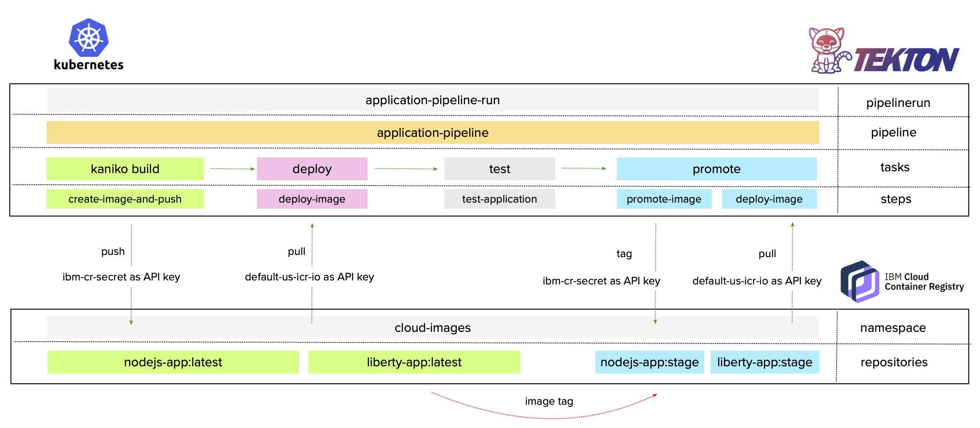
Task: Click the pipeline row label
Action: [894, 132]
